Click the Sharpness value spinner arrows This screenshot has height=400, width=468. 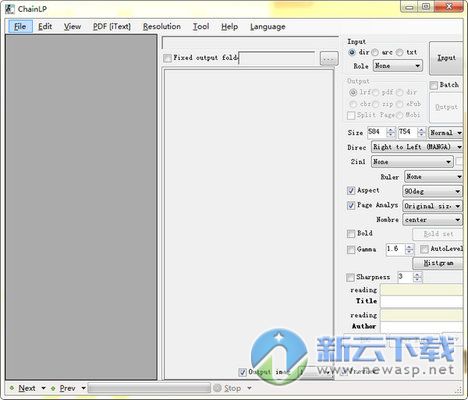417,277
